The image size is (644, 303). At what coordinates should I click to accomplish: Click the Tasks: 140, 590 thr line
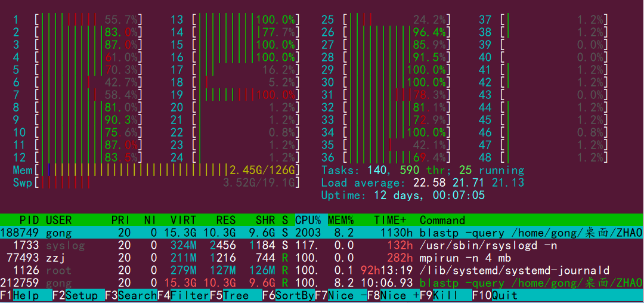pyautogui.click(x=423, y=171)
